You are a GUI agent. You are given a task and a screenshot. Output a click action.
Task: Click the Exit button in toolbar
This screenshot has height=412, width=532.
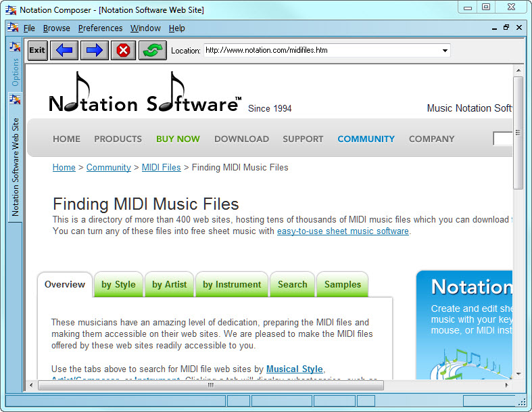point(37,50)
